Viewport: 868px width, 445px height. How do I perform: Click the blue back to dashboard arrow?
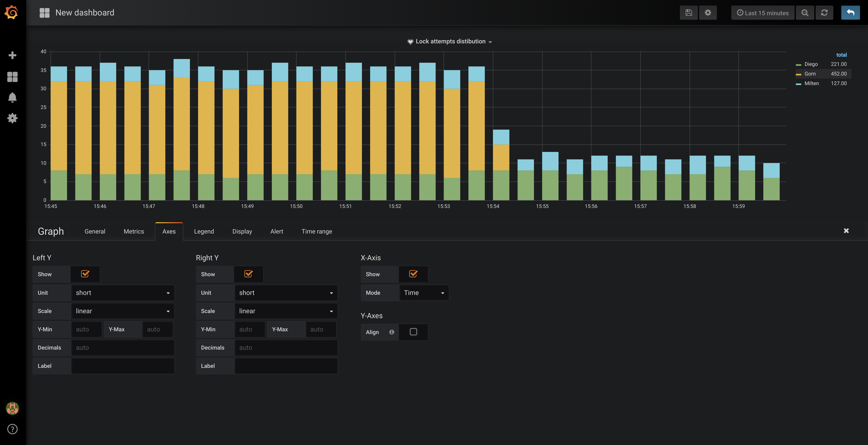850,13
